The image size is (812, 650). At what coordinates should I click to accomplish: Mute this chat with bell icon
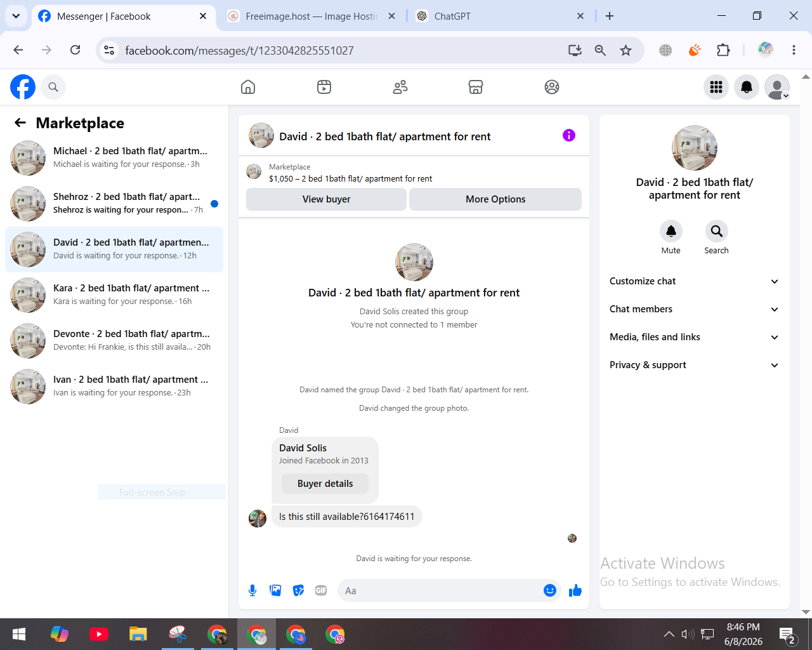[x=671, y=231]
